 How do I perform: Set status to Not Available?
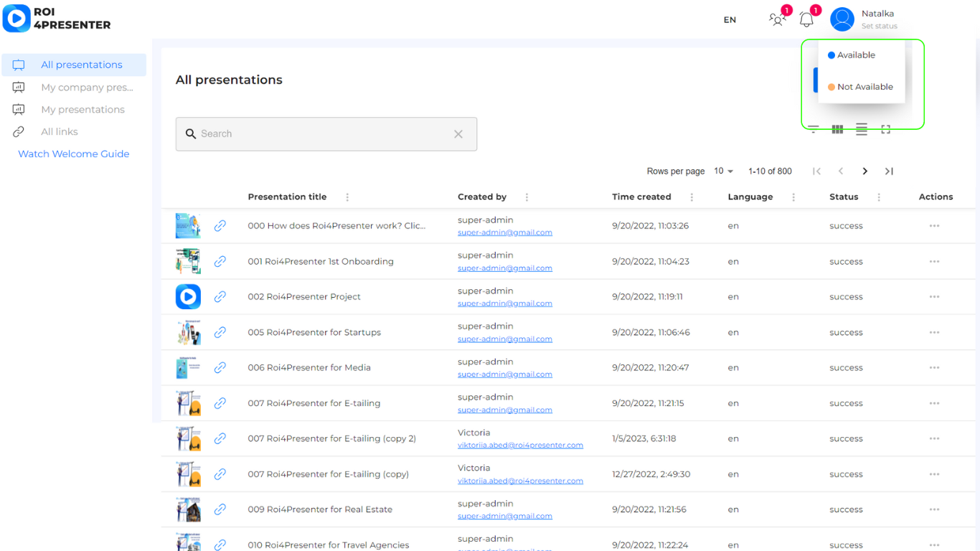coord(860,87)
